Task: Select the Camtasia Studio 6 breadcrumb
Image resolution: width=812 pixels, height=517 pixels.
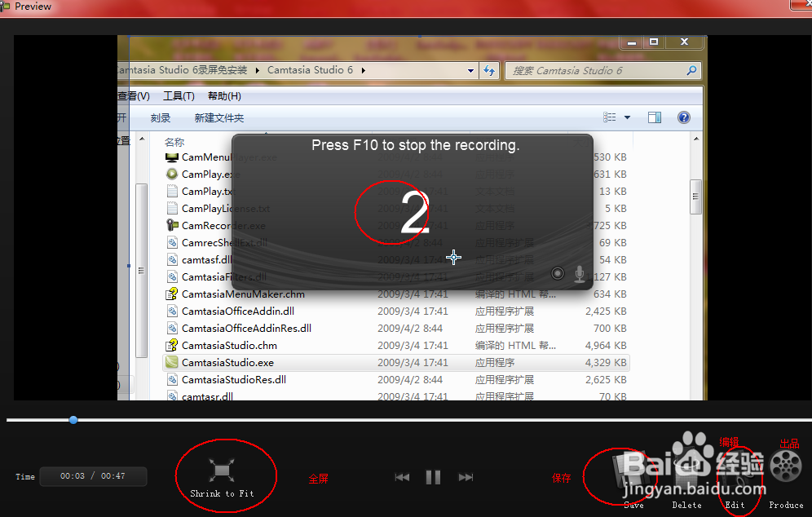Action: tap(310, 70)
